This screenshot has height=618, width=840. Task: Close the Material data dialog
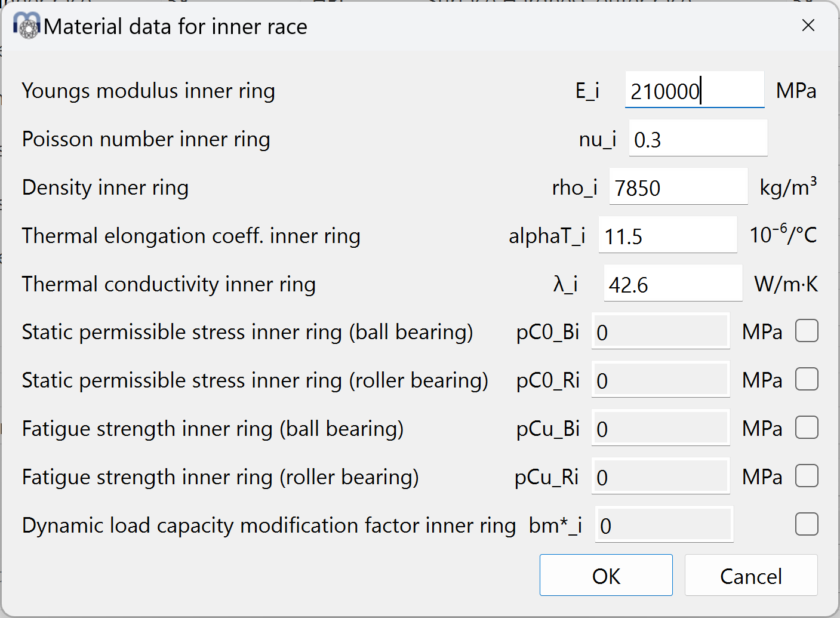[808, 25]
